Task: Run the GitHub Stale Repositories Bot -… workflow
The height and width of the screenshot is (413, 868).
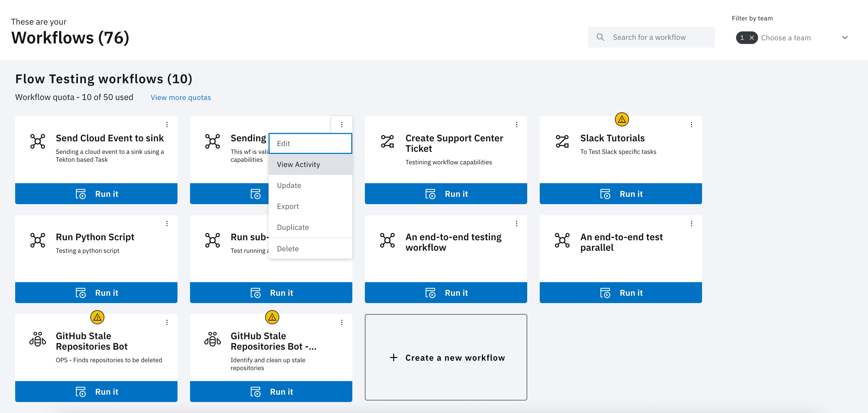Action: [x=271, y=392]
